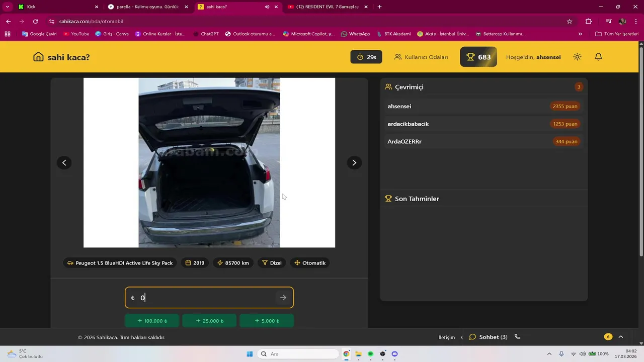Reload the page
The width and height of the screenshot is (644, 362).
(x=35, y=21)
